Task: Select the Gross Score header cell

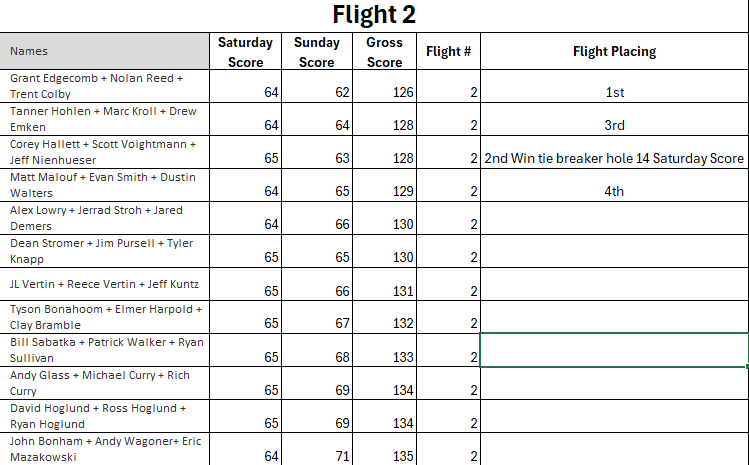Action: (384, 52)
